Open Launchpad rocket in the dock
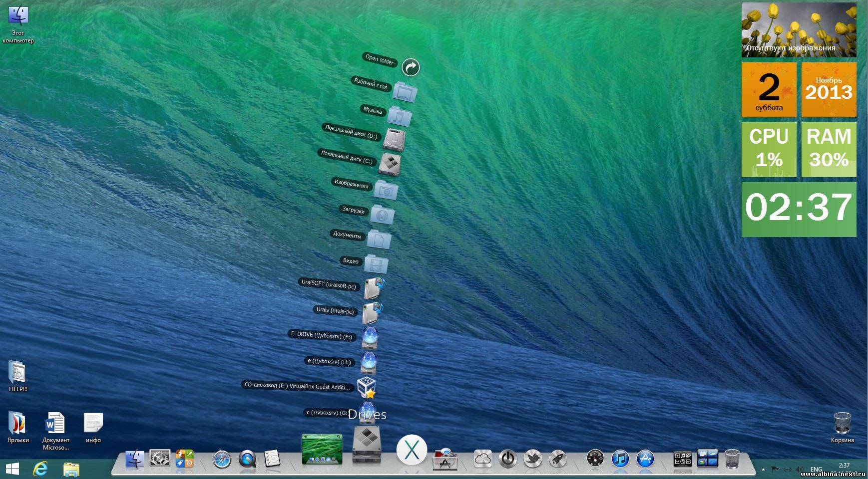This screenshot has height=479, width=868. pyautogui.click(x=558, y=459)
